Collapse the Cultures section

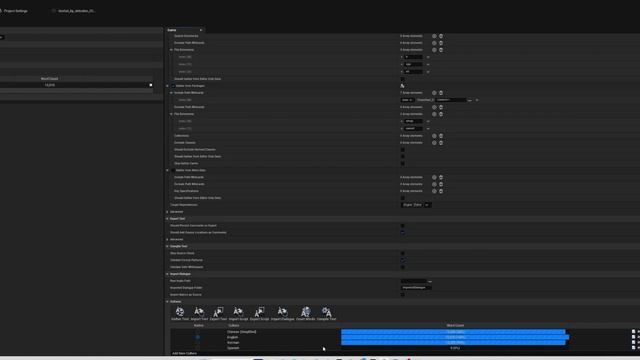tap(167, 301)
